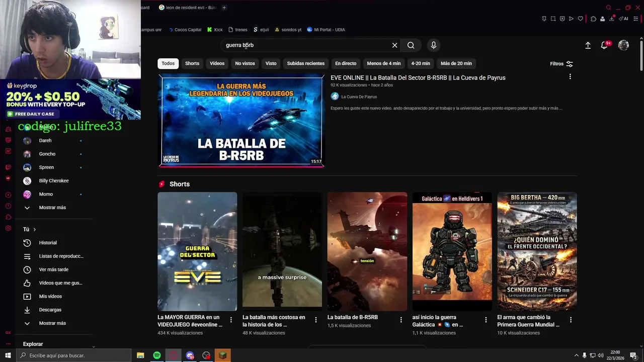
Task: Open the browser easy setup menu icon
Action: 635,19
